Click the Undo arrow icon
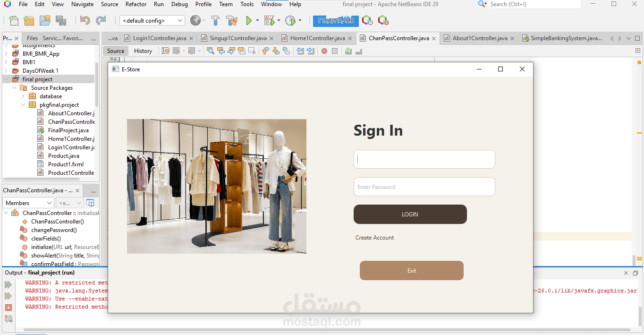Image resolution: width=644 pixels, height=335 pixels. point(85,21)
